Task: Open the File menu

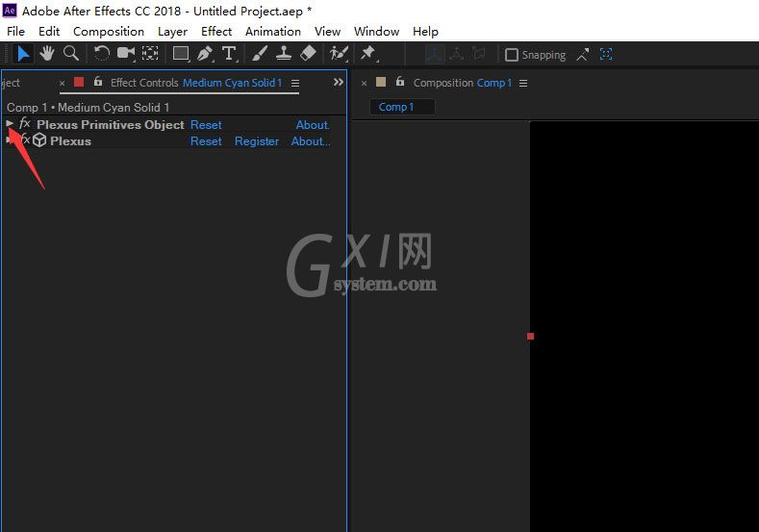Action: [16, 32]
